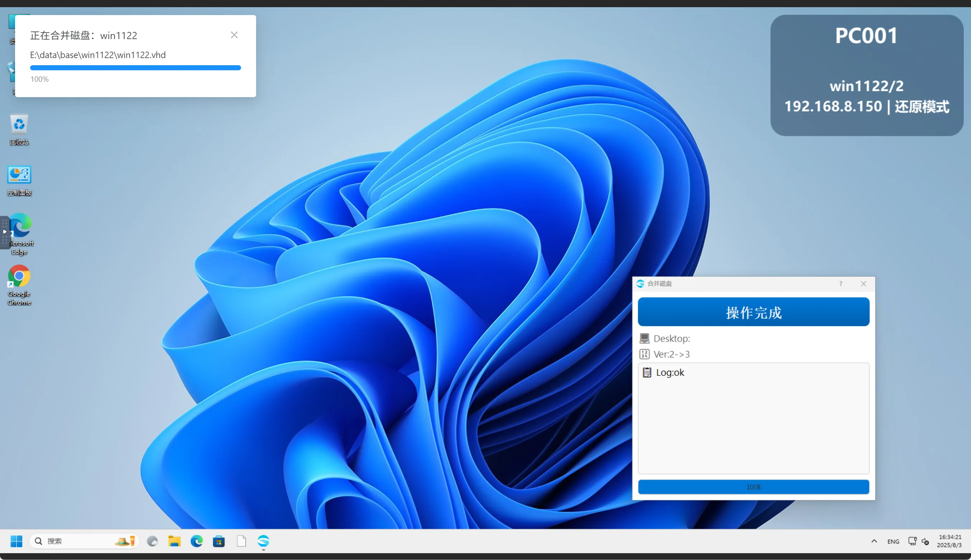971x560 pixels.
Task: Click the Log:ok text
Action: coord(670,372)
